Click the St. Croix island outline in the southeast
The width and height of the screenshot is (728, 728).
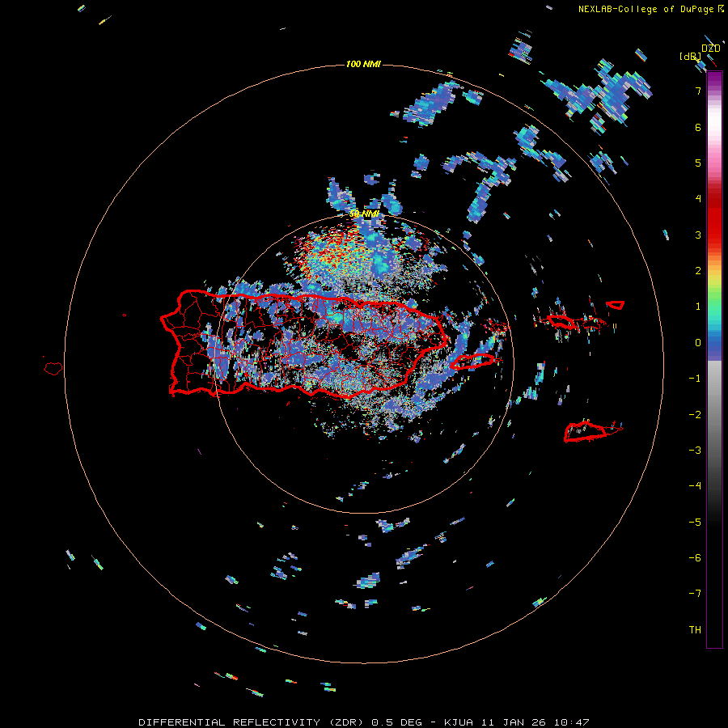pos(592,431)
